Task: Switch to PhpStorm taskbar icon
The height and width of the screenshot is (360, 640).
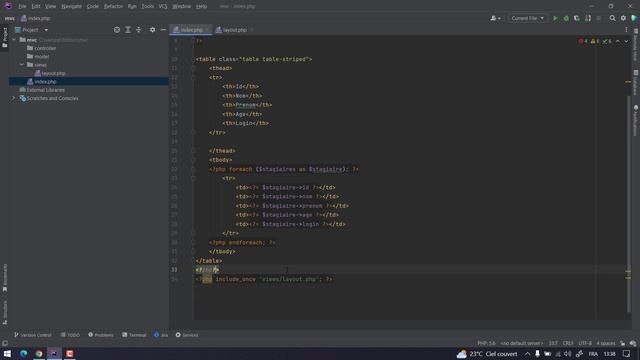Action: (54, 353)
